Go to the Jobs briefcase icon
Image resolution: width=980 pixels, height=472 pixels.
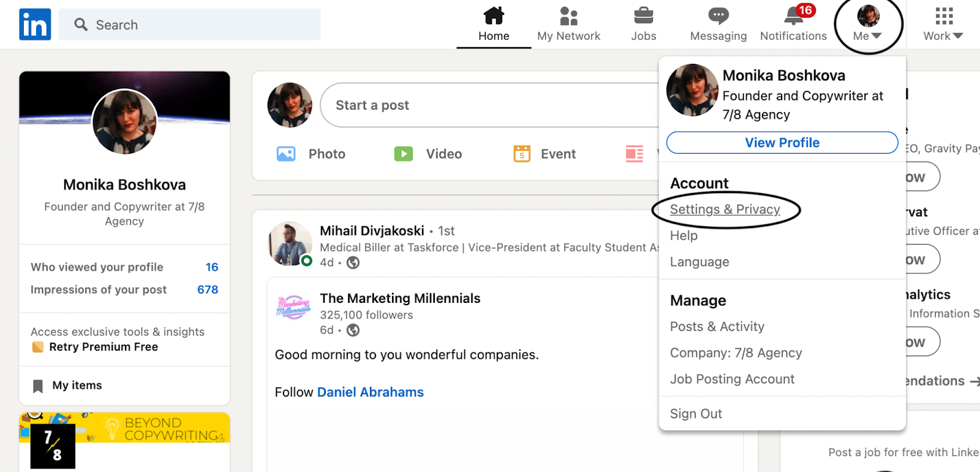(643, 16)
